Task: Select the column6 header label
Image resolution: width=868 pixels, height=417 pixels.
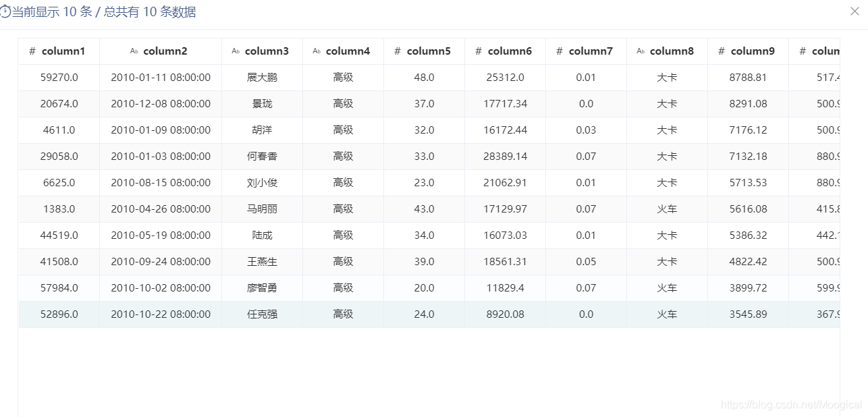Action: point(510,51)
